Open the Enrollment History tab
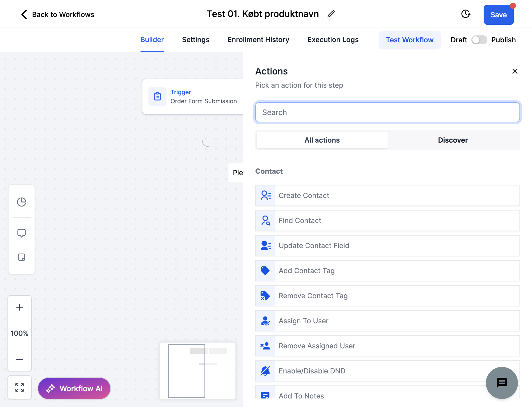This screenshot has width=532, height=407. coord(258,40)
